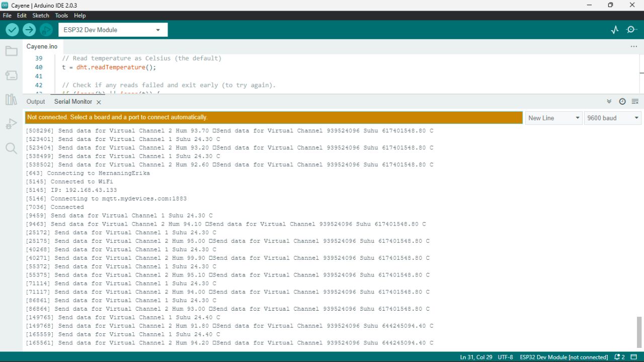Open the Debug sidebar panel icon

tap(11, 124)
